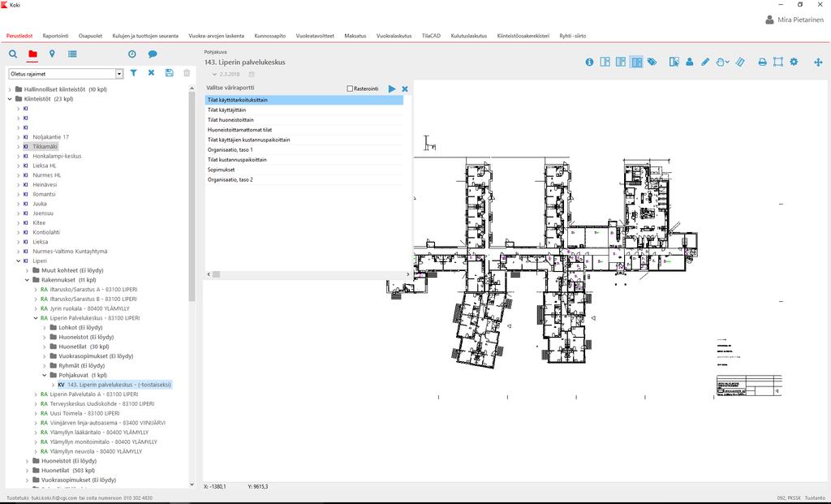The width and height of the screenshot is (831, 504).
Task: Open the map pin location view
Action: pyautogui.click(x=52, y=54)
